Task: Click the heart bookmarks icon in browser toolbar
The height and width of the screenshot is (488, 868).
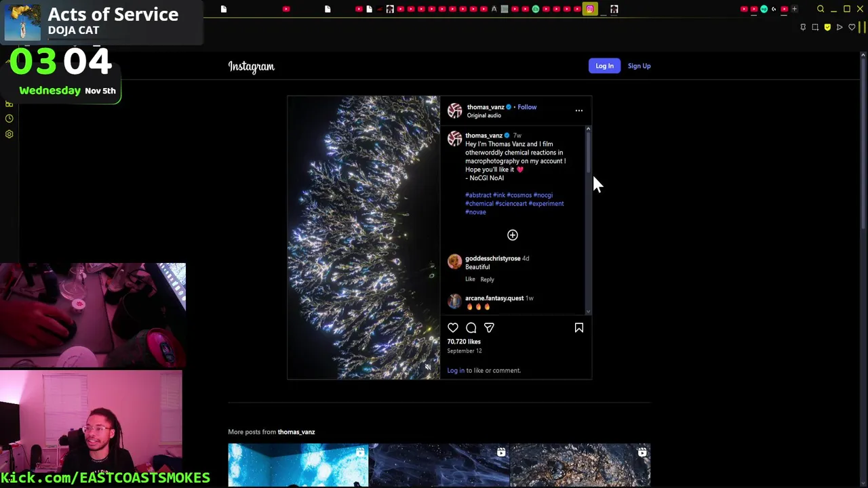Action: click(852, 27)
